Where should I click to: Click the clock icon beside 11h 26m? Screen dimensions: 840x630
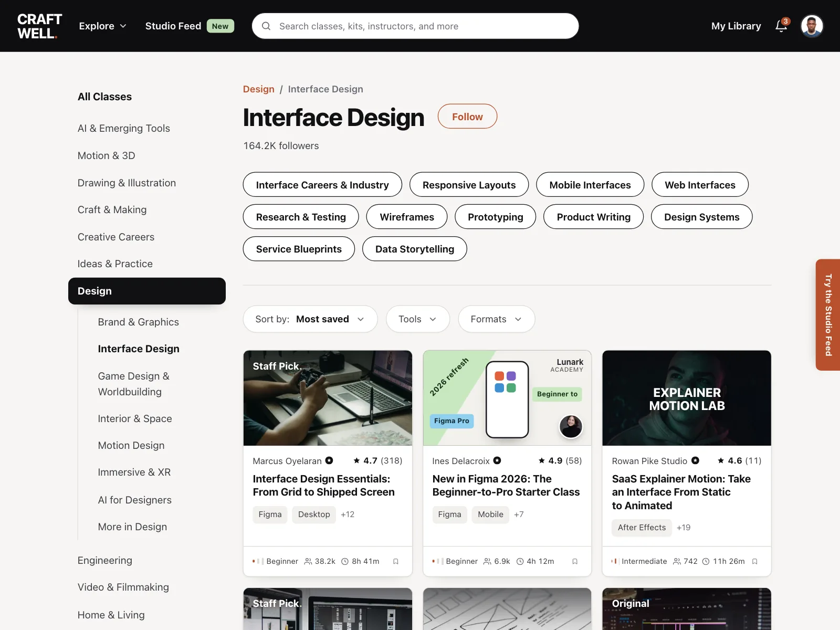[706, 561]
